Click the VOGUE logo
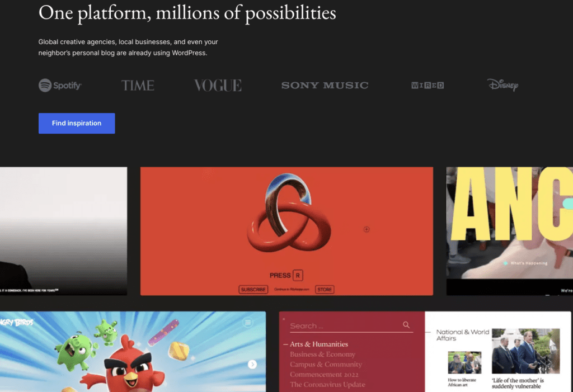Image resolution: width=573 pixels, height=392 pixels. (x=218, y=86)
